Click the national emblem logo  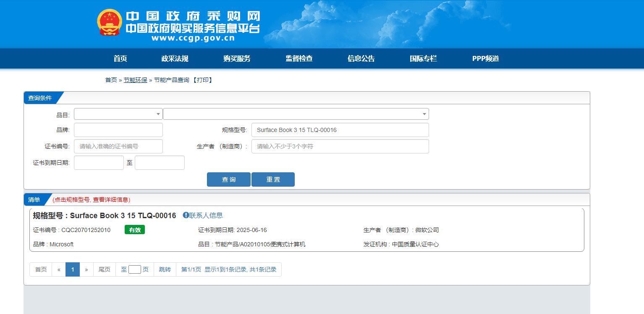tap(110, 22)
